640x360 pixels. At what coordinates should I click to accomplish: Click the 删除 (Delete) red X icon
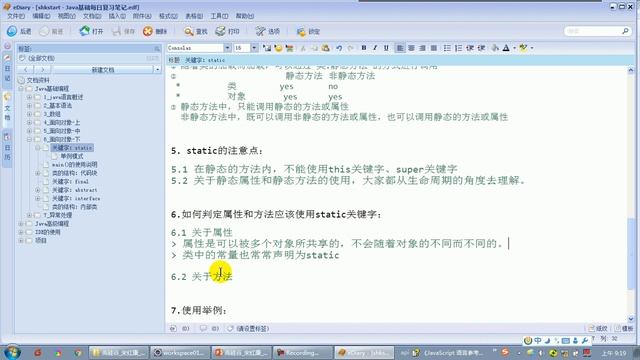pos(148,31)
